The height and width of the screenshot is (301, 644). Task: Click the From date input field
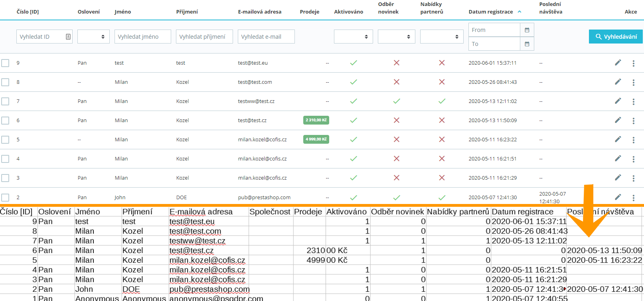[494, 30]
